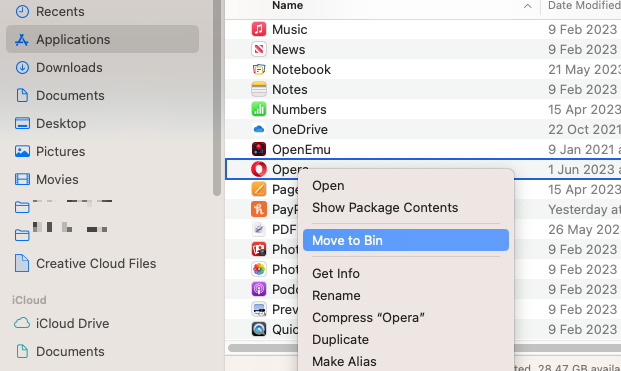Click the Photos flower icon
Viewport: 621px width, 371px height.
click(x=259, y=269)
